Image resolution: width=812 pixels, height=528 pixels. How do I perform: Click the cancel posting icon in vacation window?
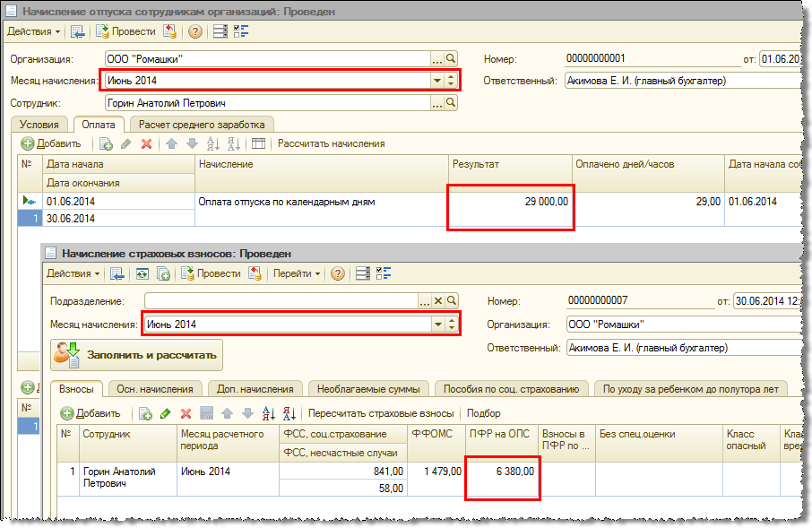[x=170, y=31]
